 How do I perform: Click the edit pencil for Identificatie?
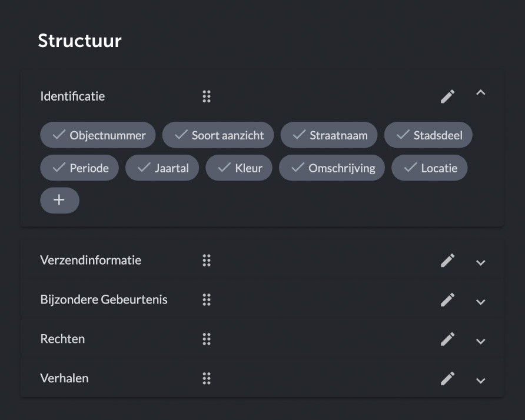coord(448,96)
